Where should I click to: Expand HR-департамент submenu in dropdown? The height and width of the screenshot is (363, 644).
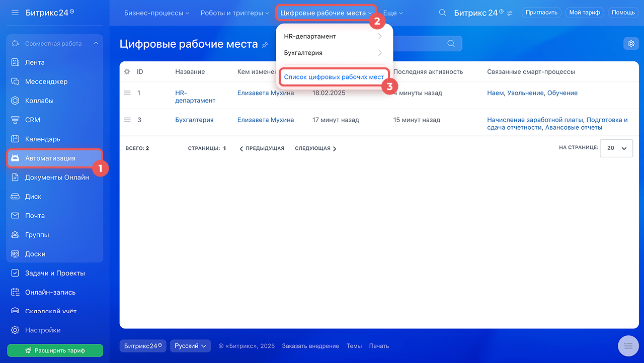(380, 36)
